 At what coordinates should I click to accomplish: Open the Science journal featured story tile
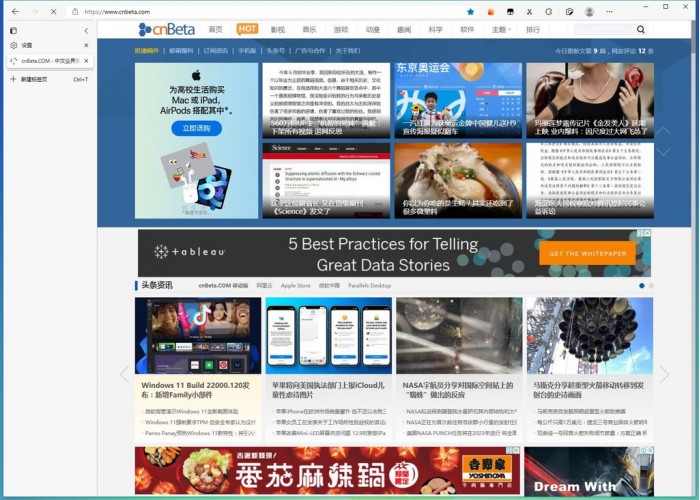[326, 180]
